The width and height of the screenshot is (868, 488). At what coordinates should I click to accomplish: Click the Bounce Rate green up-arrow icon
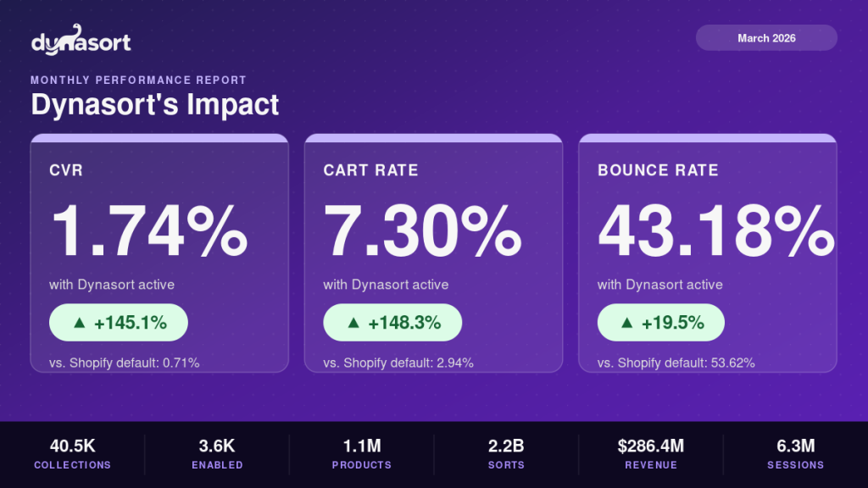point(627,322)
